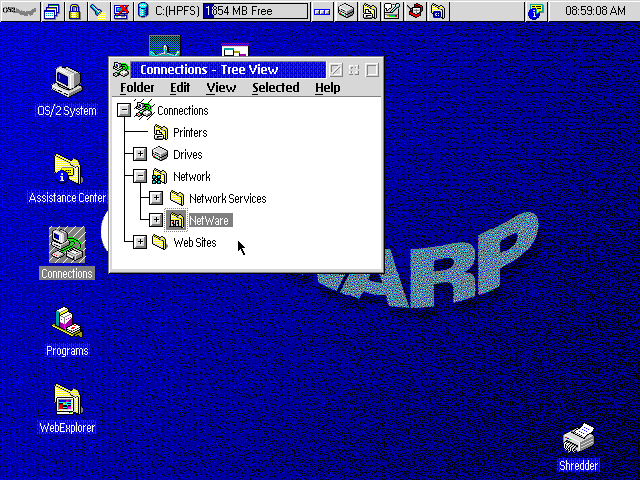
Task: Click the WarpCenter clock display
Action: click(x=595, y=11)
